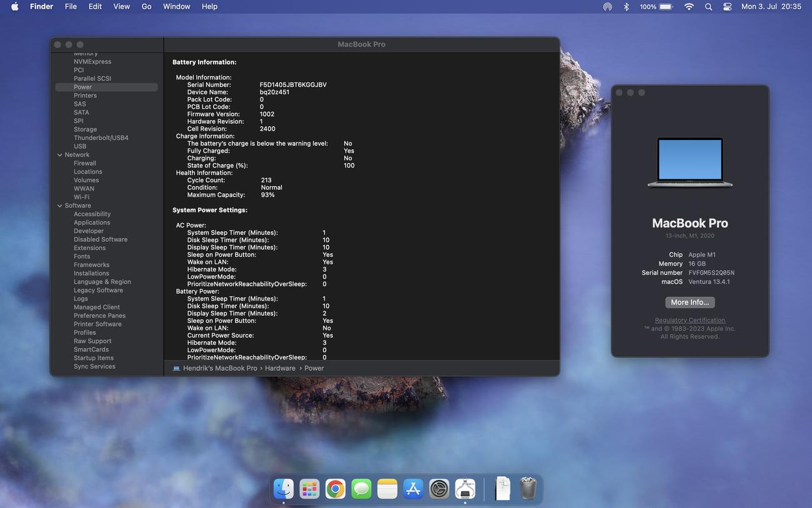The height and width of the screenshot is (508, 812).
Task: Select Printers in the sidebar
Action: tap(85, 96)
